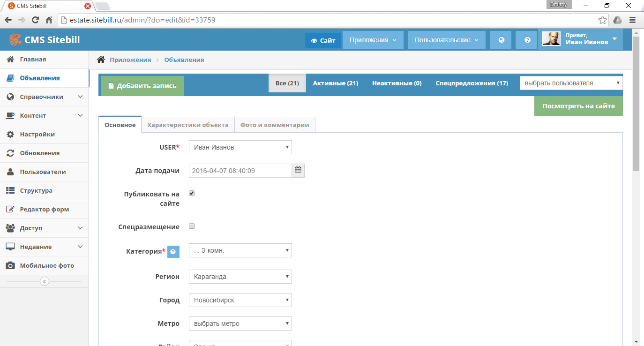Open the calendar picker for Дата подачи
The height and width of the screenshot is (346, 644).
[x=298, y=171]
